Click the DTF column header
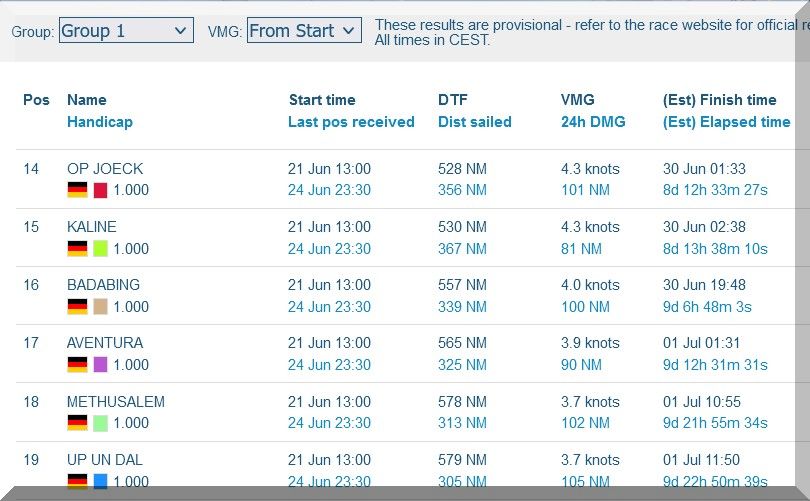The height and width of the screenshot is (501, 810). (452, 100)
